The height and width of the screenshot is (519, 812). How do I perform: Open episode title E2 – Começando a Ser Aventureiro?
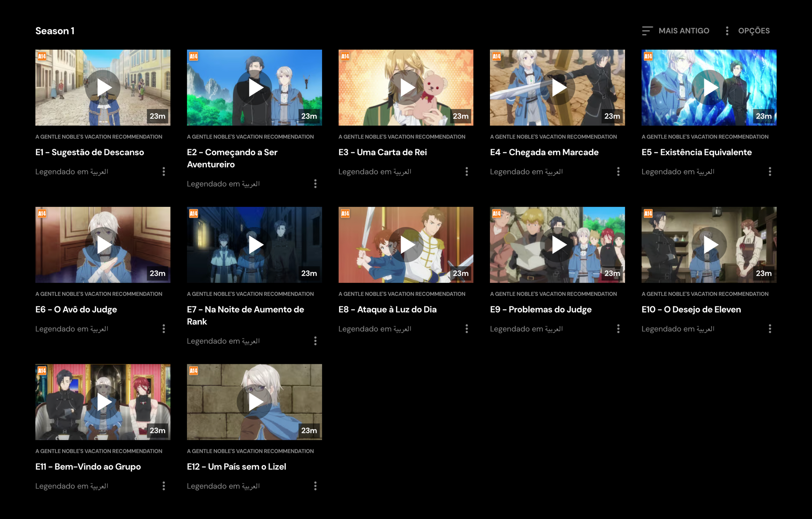[232, 158]
